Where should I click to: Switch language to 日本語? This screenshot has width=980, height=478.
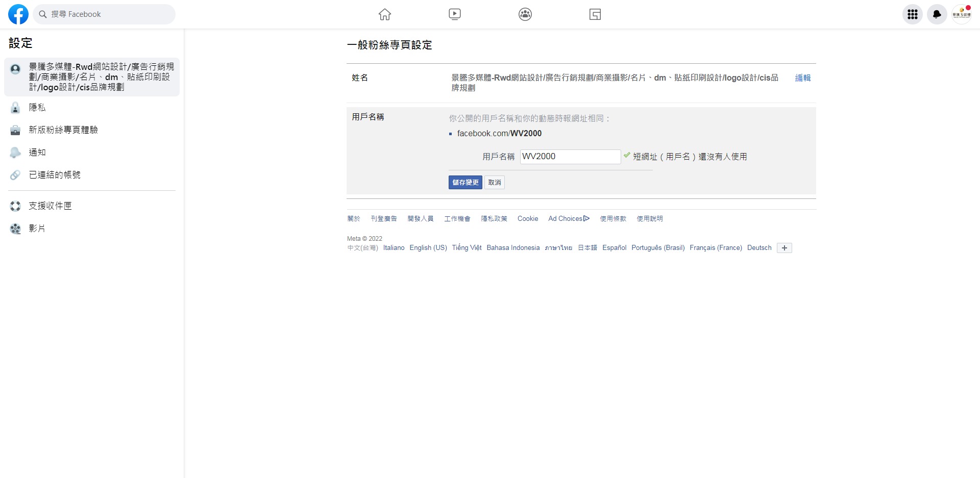587,248
